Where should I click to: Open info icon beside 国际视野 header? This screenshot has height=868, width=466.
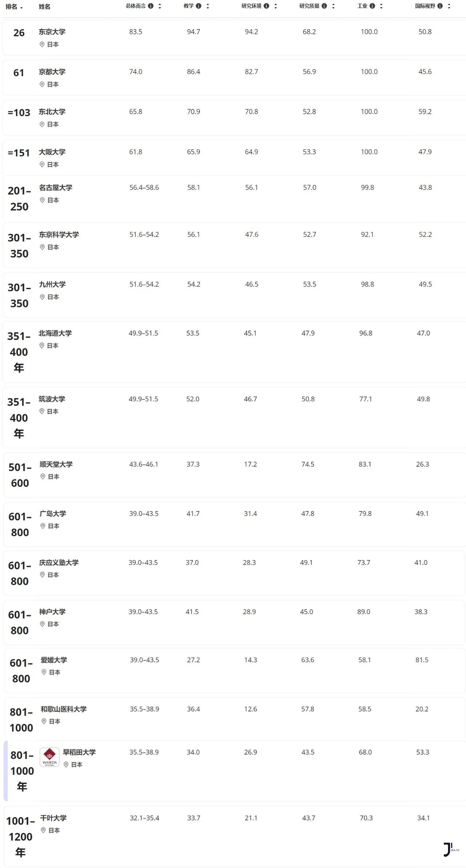(x=440, y=6)
